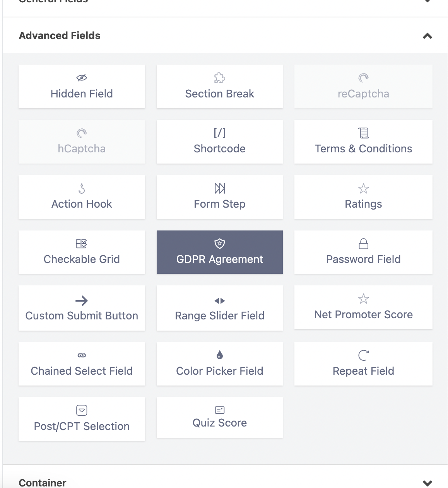Image resolution: width=448 pixels, height=488 pixels.
Task: Add a GDPR Agreement field
Action: point(219,252)
